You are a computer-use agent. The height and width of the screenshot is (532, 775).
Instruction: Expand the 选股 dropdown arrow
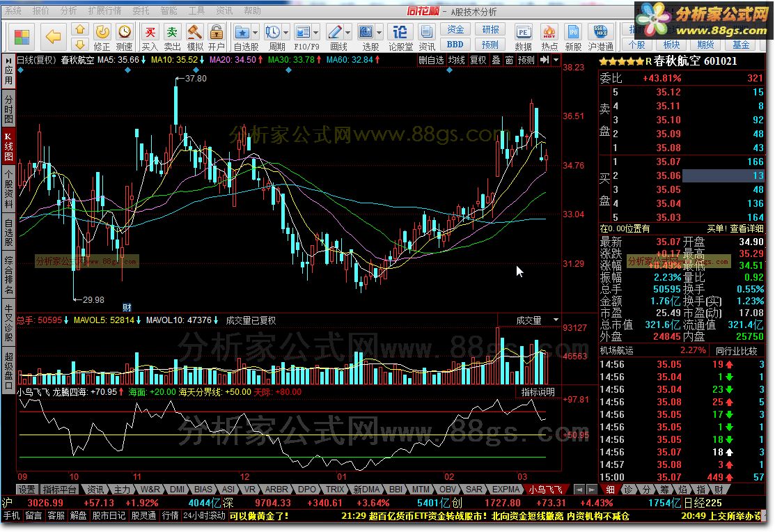(379, 33)
